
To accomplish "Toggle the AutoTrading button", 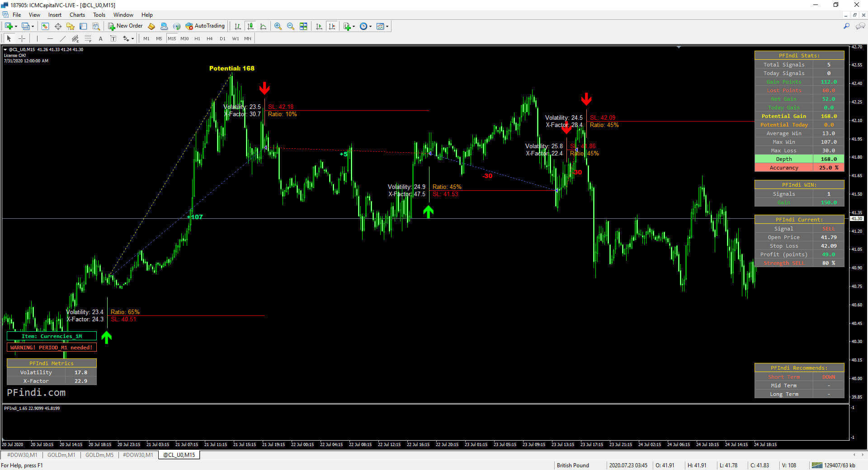I will pyautogui.click(x=205, y=26).
